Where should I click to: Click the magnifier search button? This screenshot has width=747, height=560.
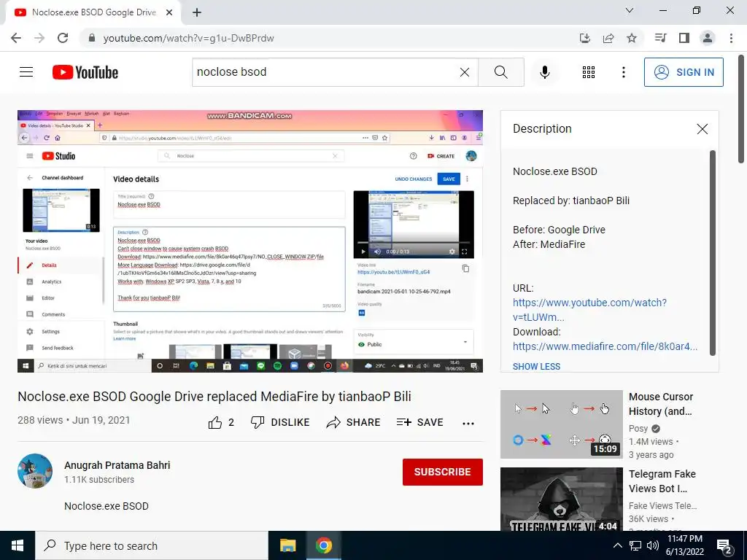coord(500,72)
